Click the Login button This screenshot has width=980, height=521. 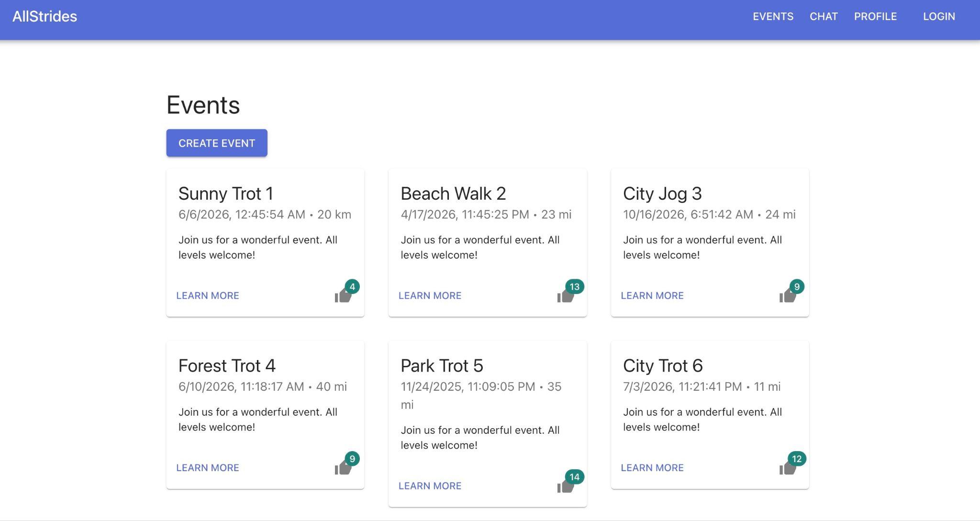click(939, 16)
